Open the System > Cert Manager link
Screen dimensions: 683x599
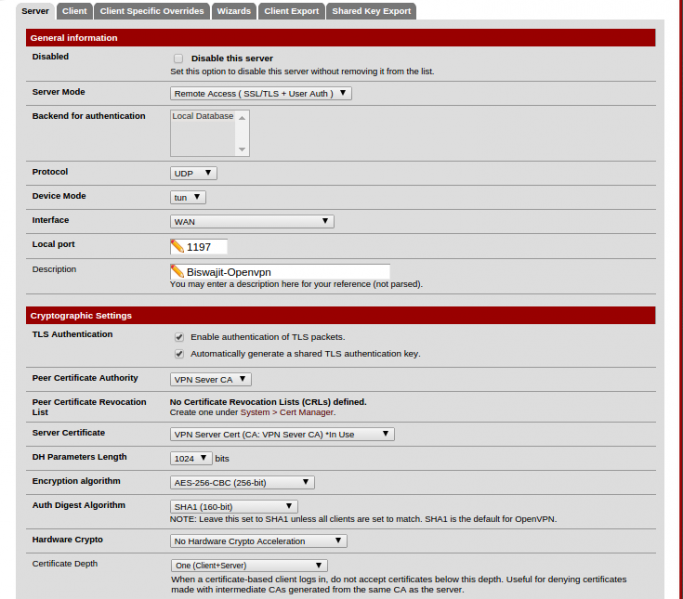(287, 413)
